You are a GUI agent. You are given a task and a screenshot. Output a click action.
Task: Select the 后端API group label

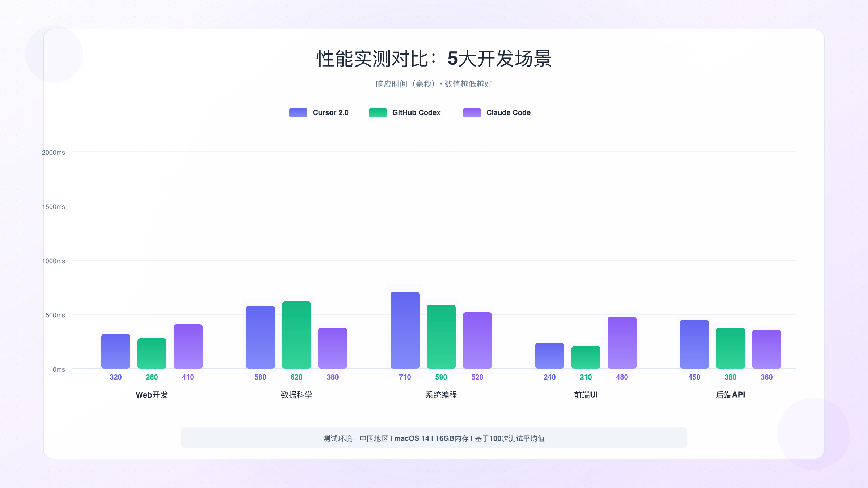tap(731, 395)
